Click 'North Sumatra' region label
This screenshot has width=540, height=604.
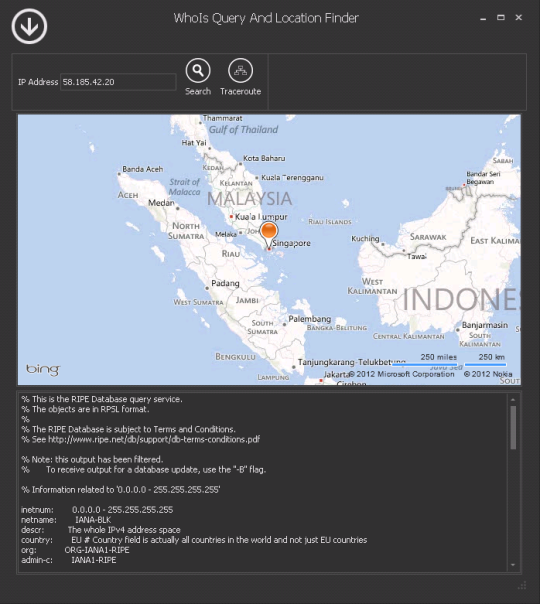pos(186,231)
